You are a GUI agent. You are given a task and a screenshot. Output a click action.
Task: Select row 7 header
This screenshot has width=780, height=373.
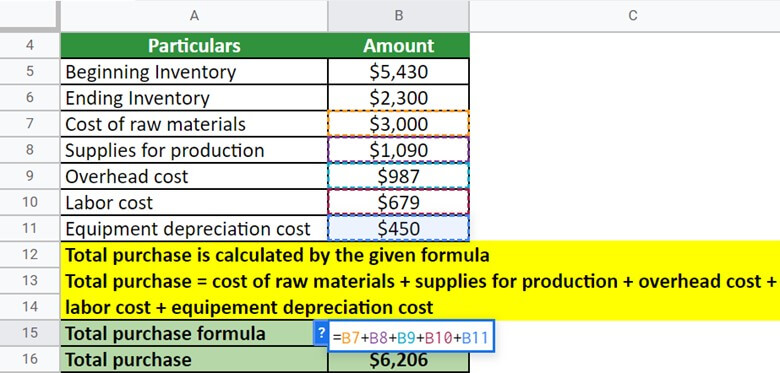coord(30,123)
